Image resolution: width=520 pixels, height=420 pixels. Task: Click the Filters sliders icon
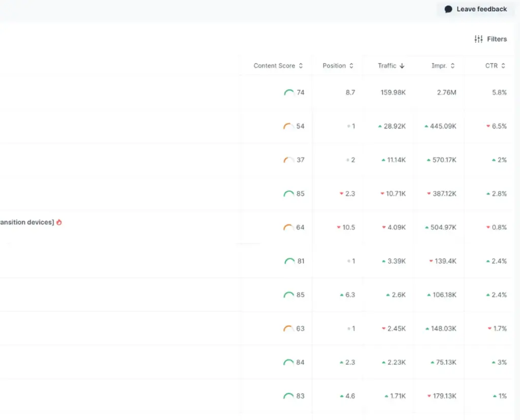(x=478, y=39)
